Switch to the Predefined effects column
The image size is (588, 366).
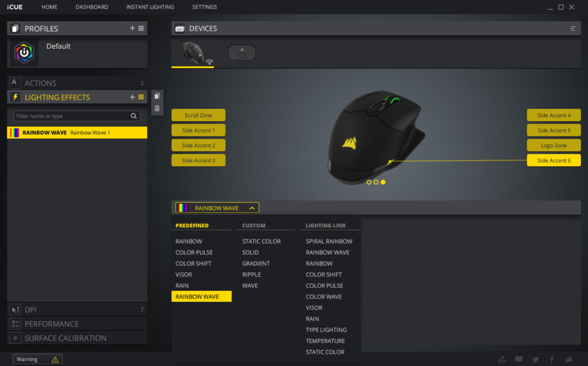click(192, 225)
